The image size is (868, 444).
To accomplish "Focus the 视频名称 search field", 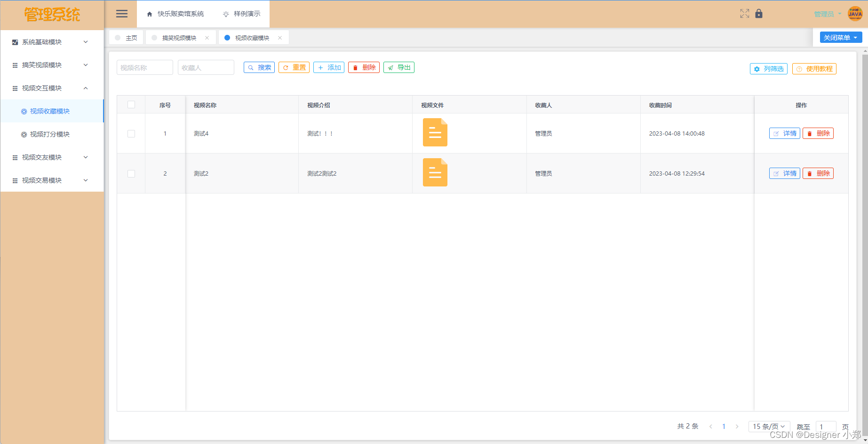I will pos(145,67).
